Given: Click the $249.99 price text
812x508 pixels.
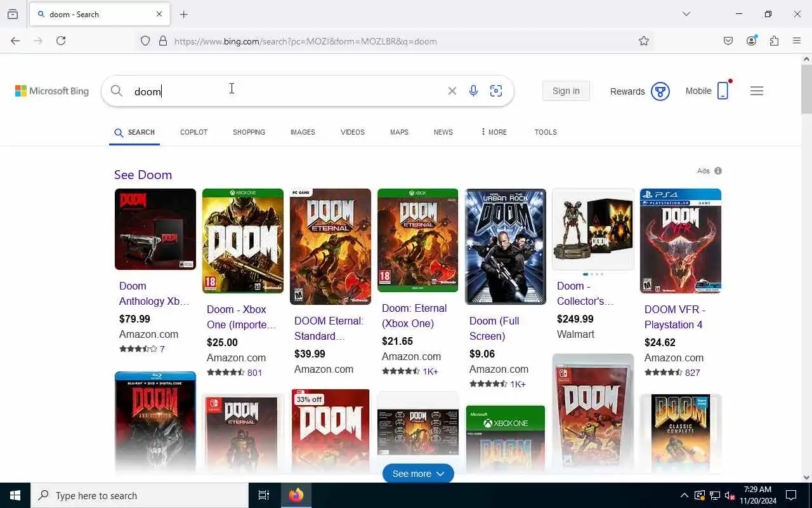Looking at the screenshot, I should (x=575, y=319).
